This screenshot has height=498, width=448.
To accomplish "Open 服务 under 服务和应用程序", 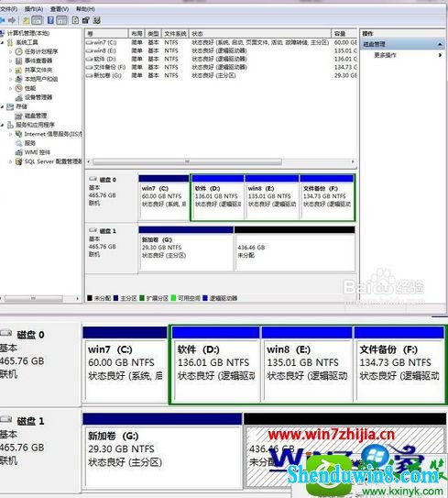I will 30,143.
